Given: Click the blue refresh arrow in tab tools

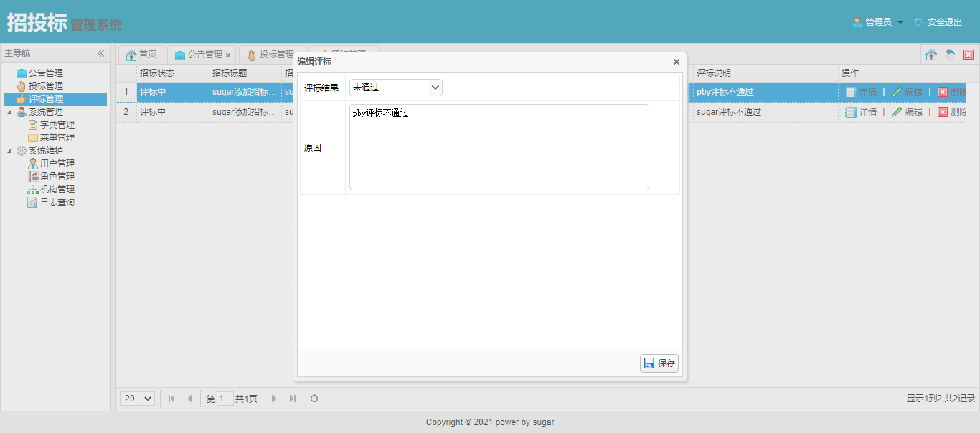Looking at the screenshot, I should (x=950, y=55).
